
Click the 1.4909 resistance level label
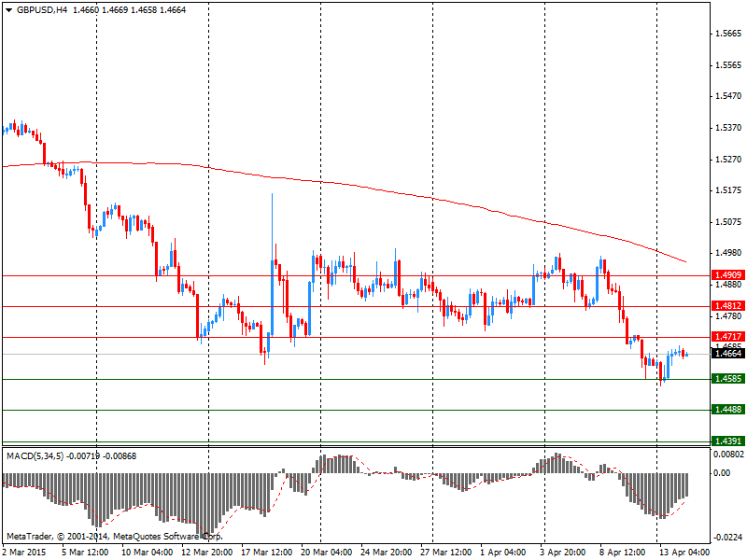(728, 275)
